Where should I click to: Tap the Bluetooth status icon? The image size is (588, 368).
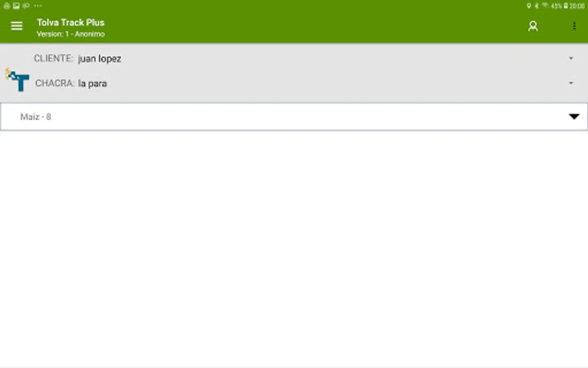pyautogui.click(x=537, y=6)
